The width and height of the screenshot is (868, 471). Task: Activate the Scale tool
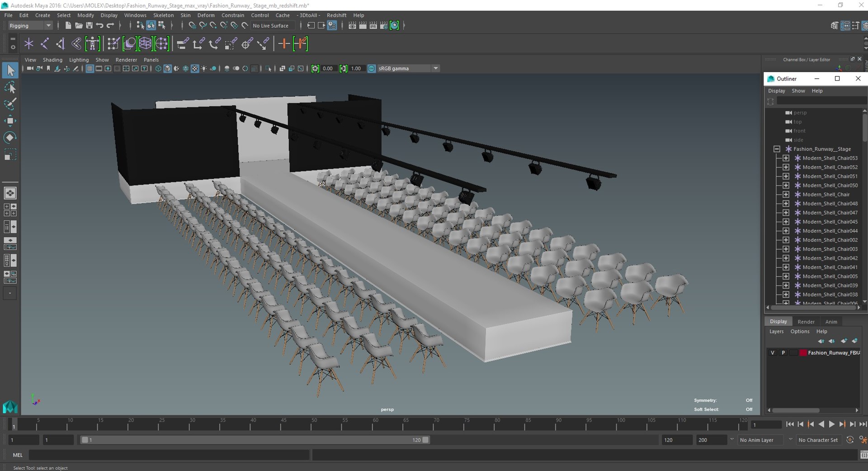tap(10, 155)
